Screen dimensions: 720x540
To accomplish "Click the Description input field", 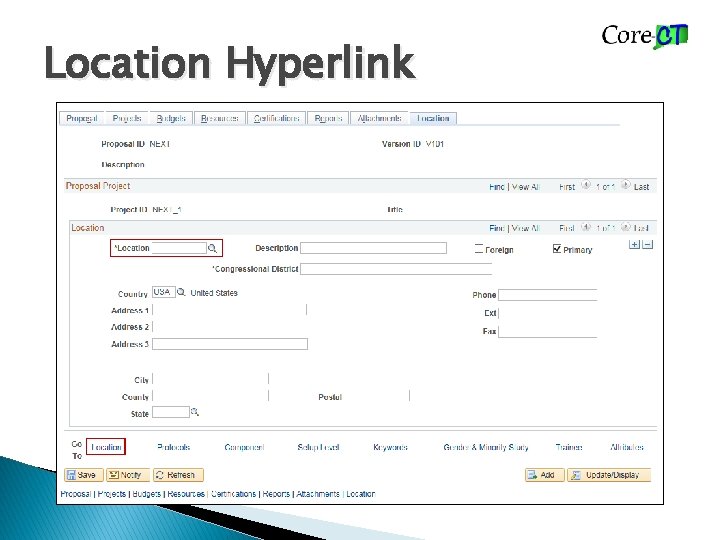I will (x=373, y=248).
